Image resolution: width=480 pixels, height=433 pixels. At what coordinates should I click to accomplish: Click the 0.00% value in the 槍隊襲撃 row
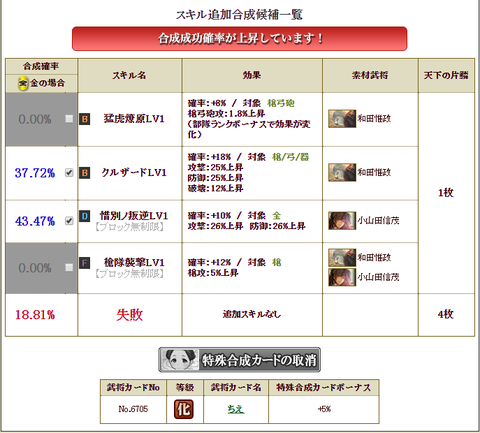(x=35, y=268)
